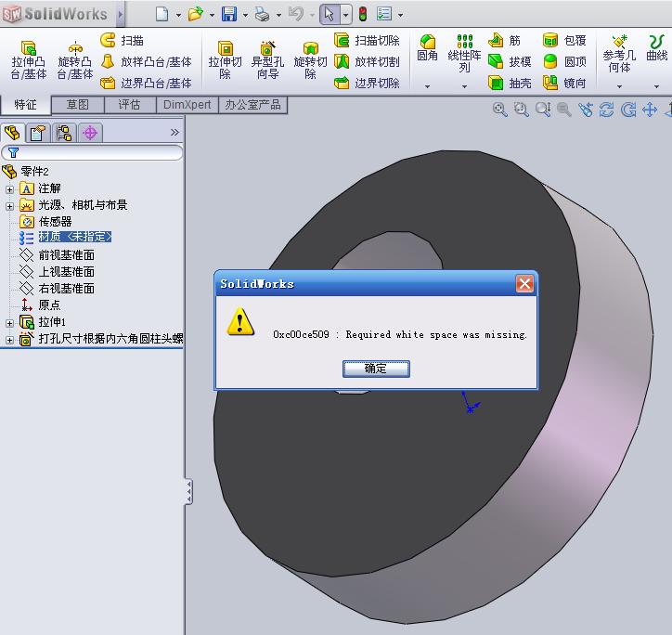Screen dimensions: 672x635
Task: Select 右视基准面 plane in the tree
Action: 66,289
